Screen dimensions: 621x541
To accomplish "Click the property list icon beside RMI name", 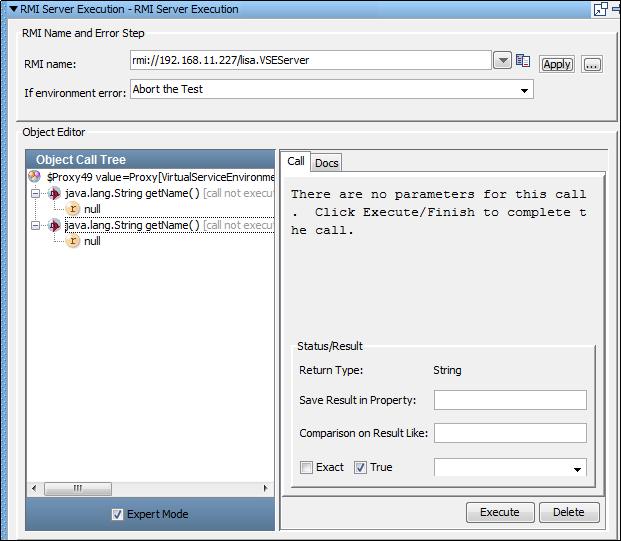I will tap(523, 60).
